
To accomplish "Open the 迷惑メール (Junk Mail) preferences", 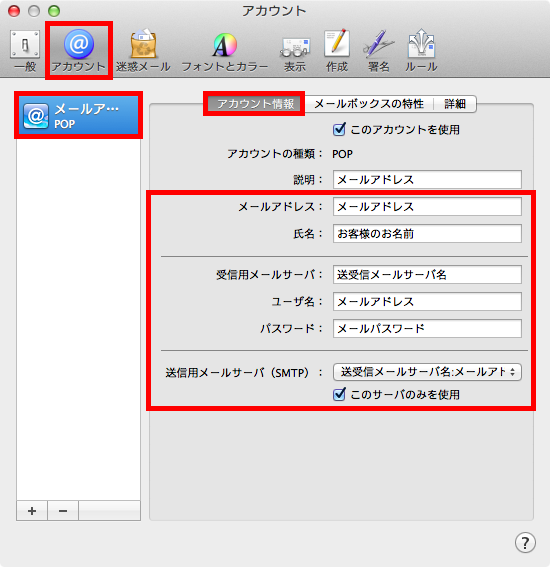I will pyautogui.click(x=143, y=51).
